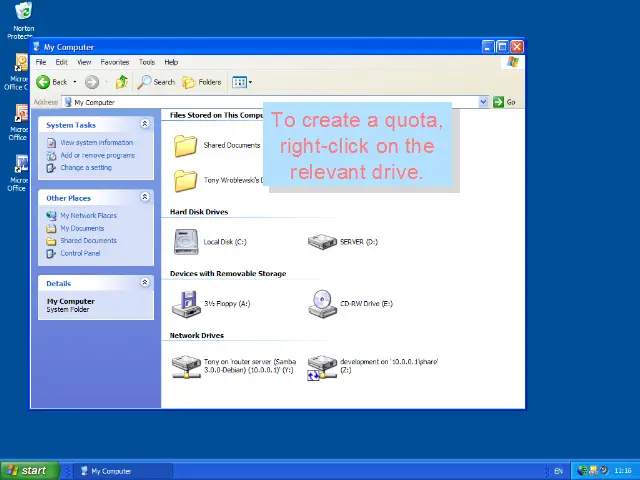Click View system information link
Viewport: 640px width, 480px height.
pyautogui.click(x=97, y=142)
